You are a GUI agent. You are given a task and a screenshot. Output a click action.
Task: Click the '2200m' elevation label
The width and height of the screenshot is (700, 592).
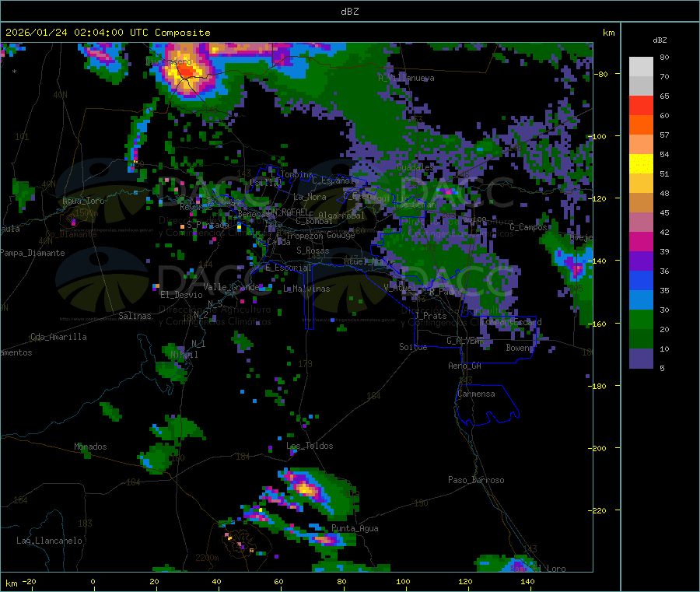point(207,558)
